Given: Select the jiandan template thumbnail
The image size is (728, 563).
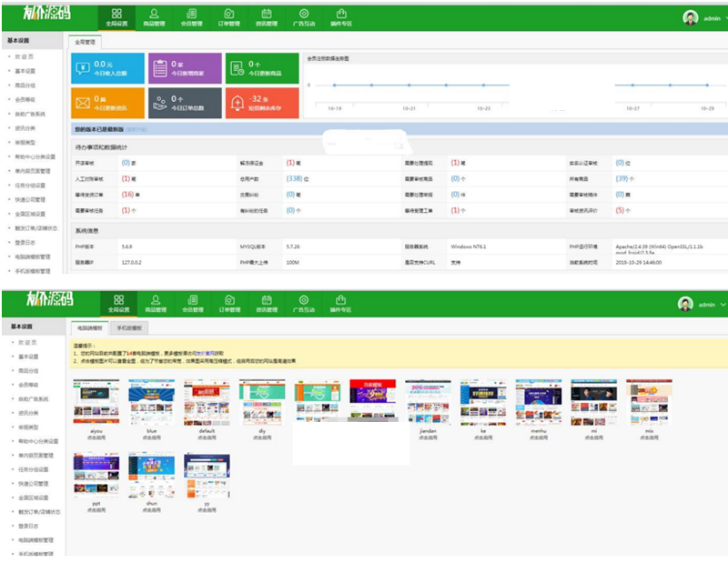Looking at the screenshot, I should tap(428, 402).
